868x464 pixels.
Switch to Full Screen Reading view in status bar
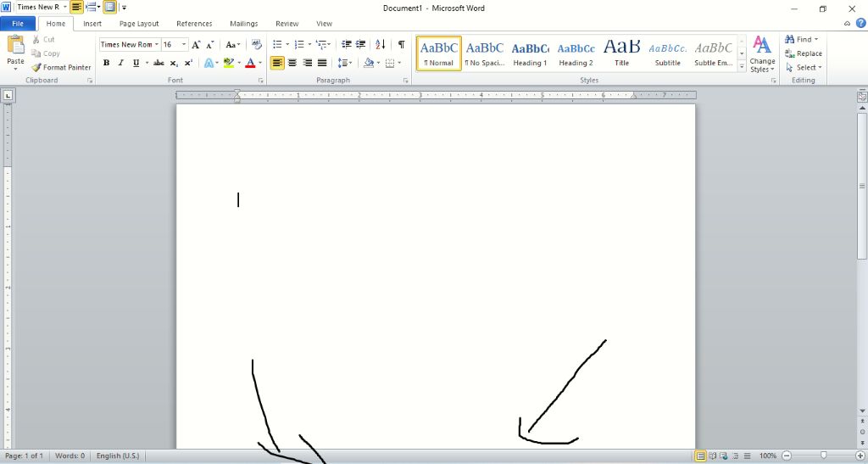click(x=713, y=456)
